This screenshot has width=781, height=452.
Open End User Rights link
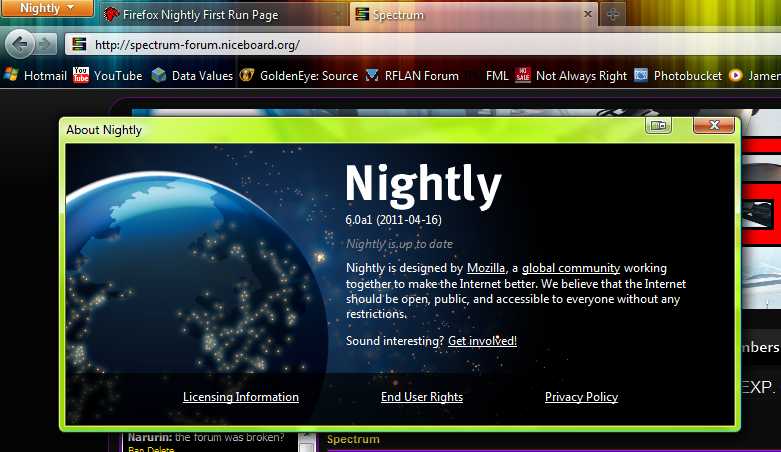coord(422,397)
